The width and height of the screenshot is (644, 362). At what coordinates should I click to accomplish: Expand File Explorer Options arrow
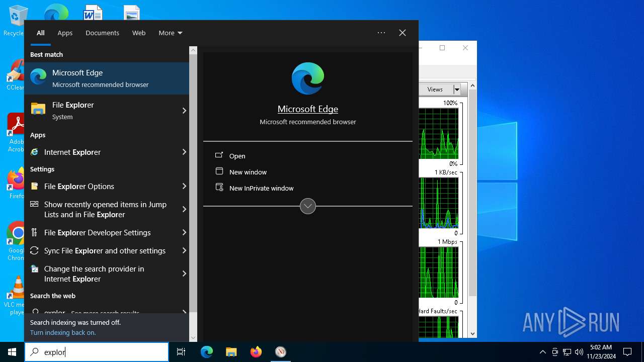tap(184, 186)
